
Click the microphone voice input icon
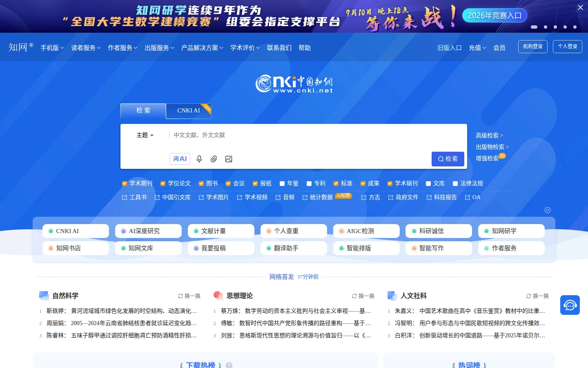click(199, 159)
